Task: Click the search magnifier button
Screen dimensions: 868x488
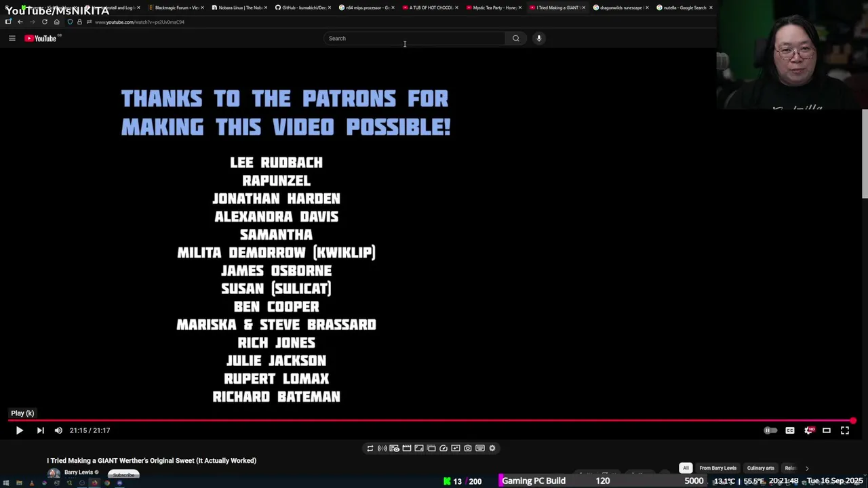Action: 515,38
